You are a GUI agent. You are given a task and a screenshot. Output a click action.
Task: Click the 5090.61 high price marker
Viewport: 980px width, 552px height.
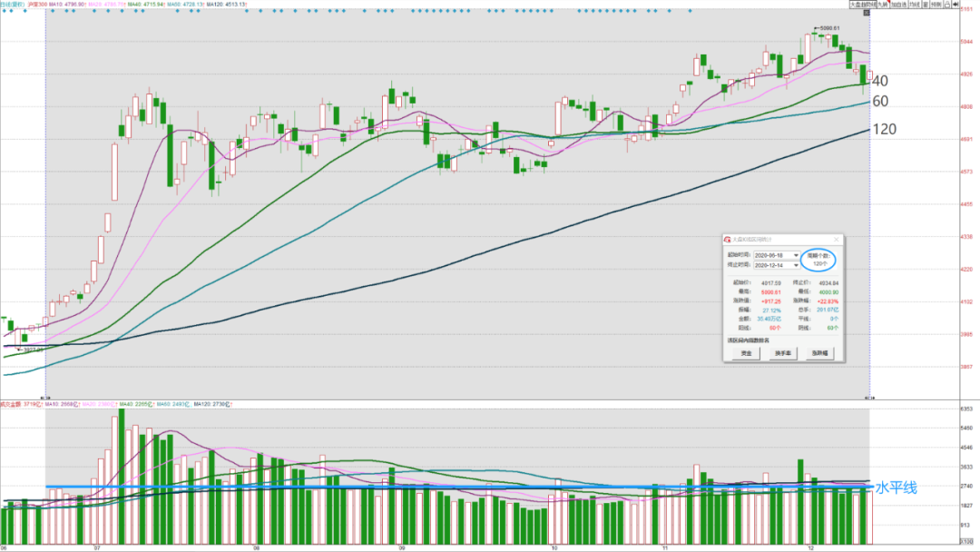[x=829, y=28]
